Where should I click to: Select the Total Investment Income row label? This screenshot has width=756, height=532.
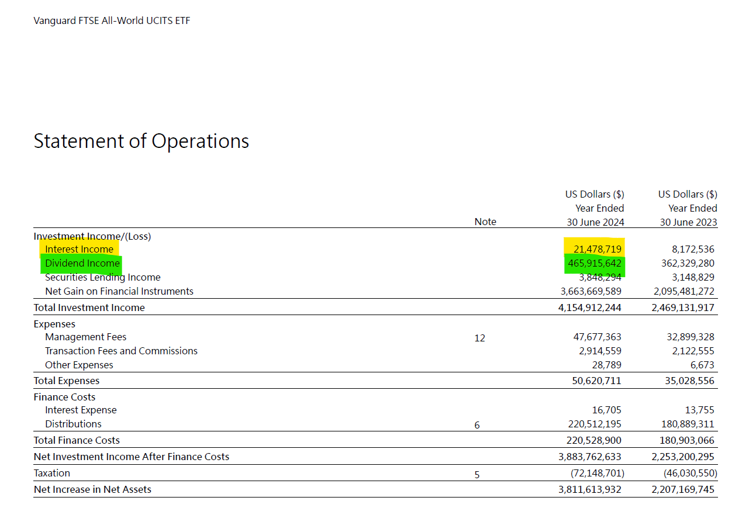click(89, 308)
